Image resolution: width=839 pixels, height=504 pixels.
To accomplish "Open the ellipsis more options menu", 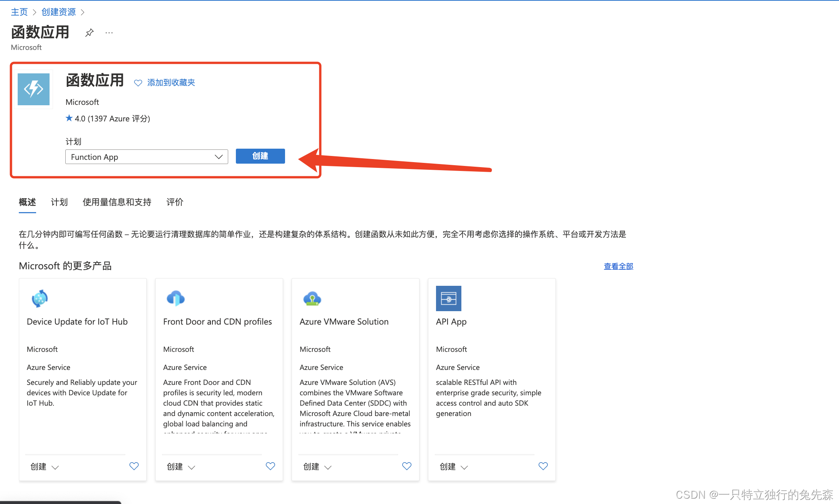I will click(x=109, y=33).
